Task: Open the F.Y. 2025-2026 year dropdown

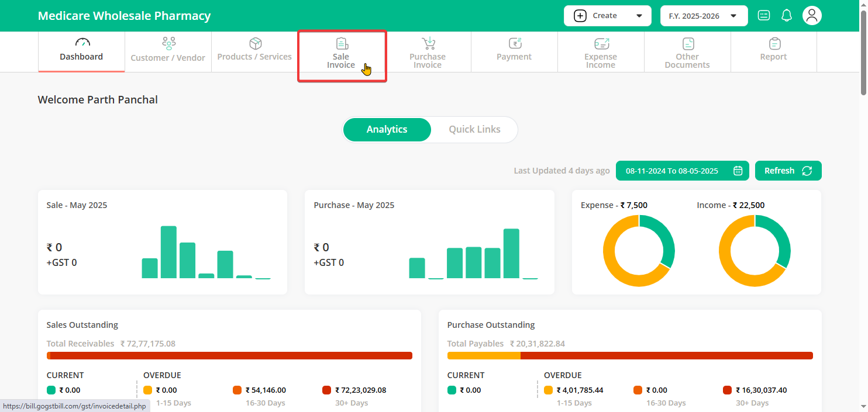Action: (704, 16)
